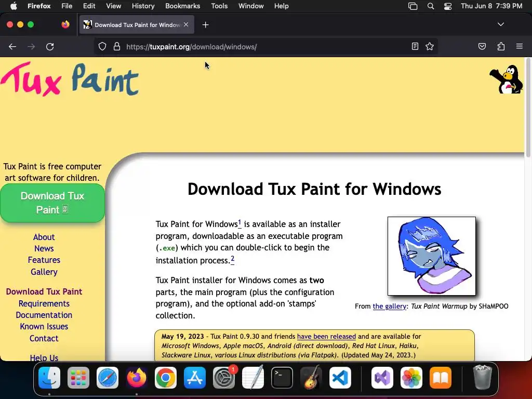Viewport: 532px width, 399px height.
Task: Select the Download Tux Paint for Windows tab
Action: [137, 25]
